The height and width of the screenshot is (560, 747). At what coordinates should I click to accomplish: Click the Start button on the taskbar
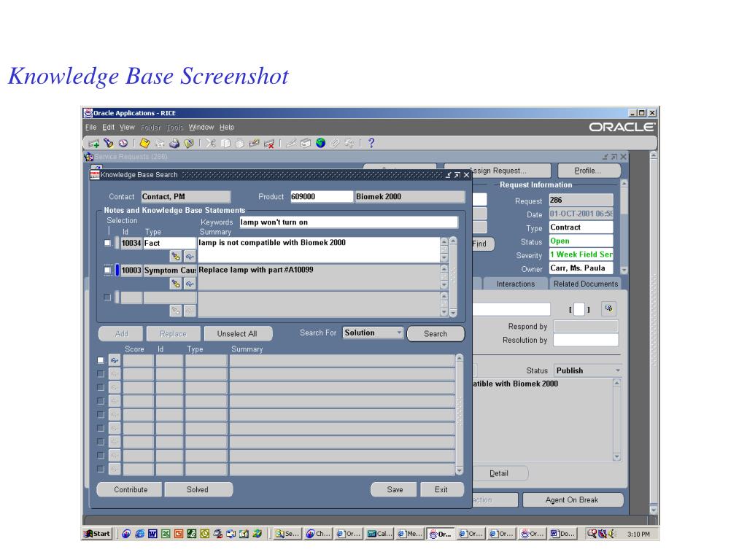pos(97,534)
